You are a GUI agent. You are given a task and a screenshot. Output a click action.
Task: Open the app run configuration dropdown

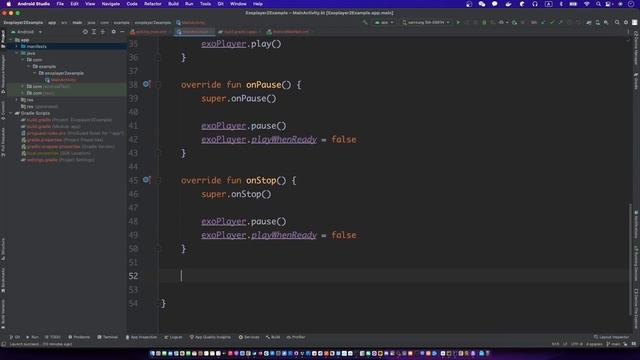pyautogui.click(x=384, y=22)
